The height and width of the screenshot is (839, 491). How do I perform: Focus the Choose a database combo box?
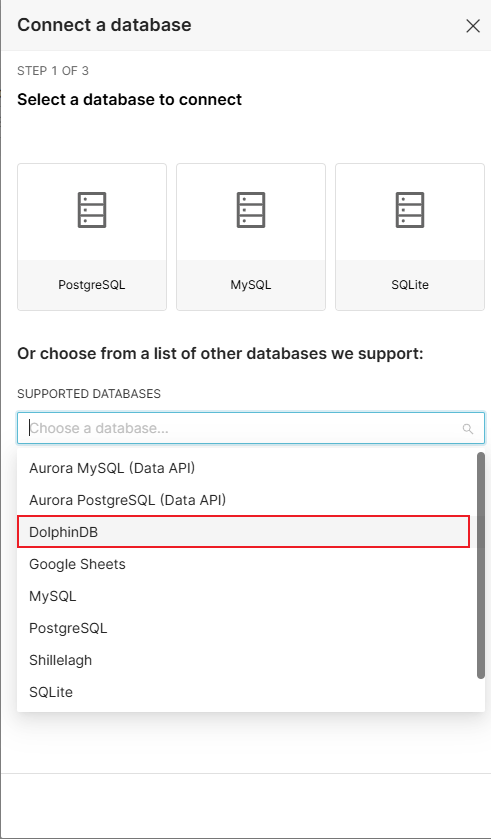click(x=251, y=428)
